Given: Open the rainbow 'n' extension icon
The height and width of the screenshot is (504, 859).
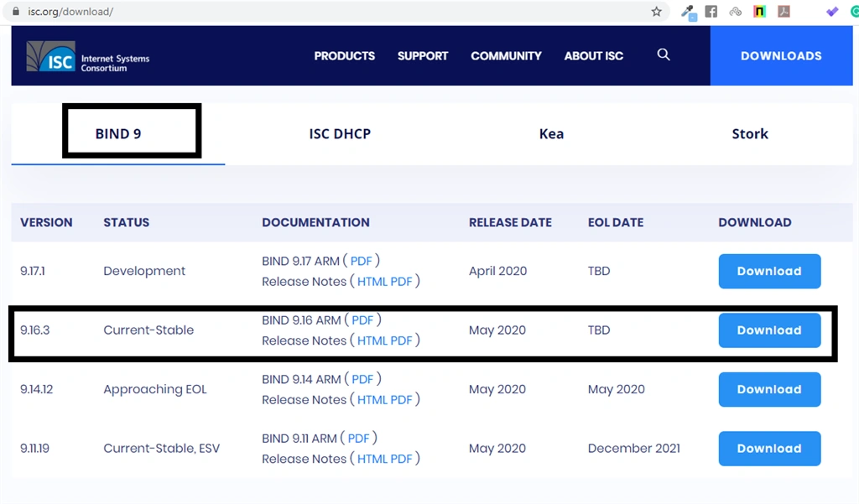Looking at the screenshot, I should (759, 12).
